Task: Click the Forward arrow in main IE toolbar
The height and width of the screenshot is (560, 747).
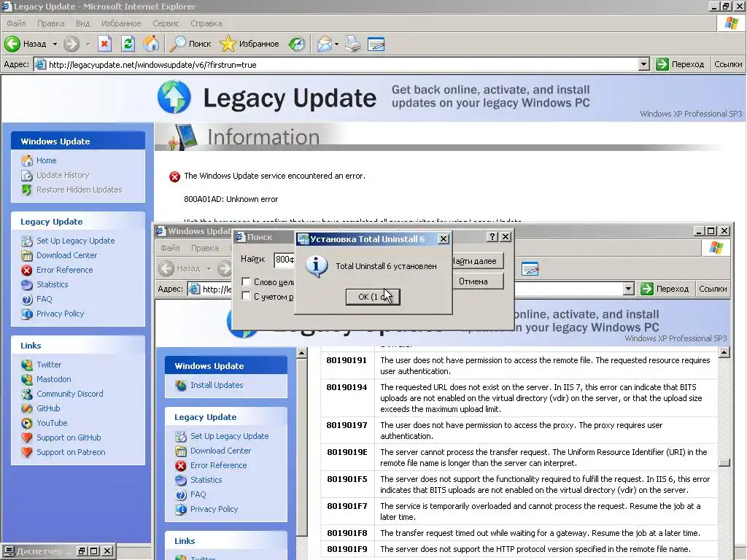Action: click(x=71, y=44)
